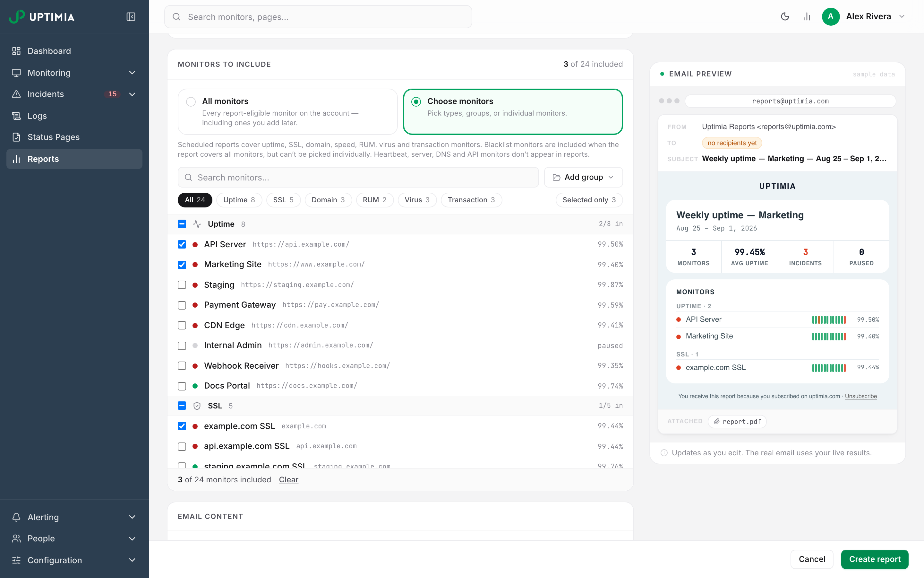Screen dimensions: 924x578
Task: Click the SSL group shield icon
Action: click(x=197, y=406)
